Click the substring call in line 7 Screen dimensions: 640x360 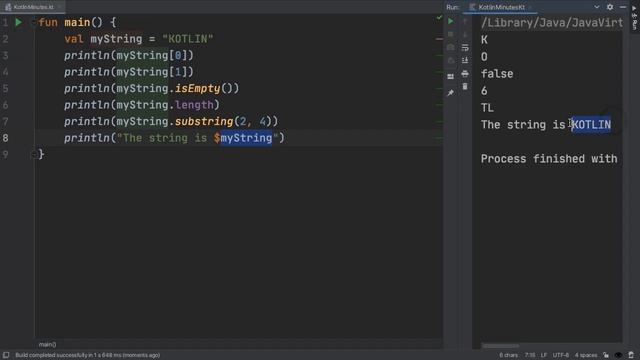204,122
